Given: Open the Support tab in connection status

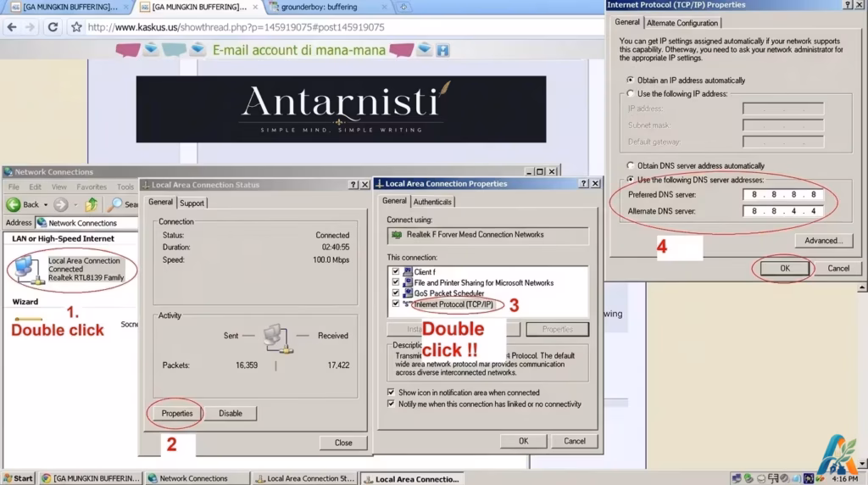Looking at the screenshot, I should [192, 203].
